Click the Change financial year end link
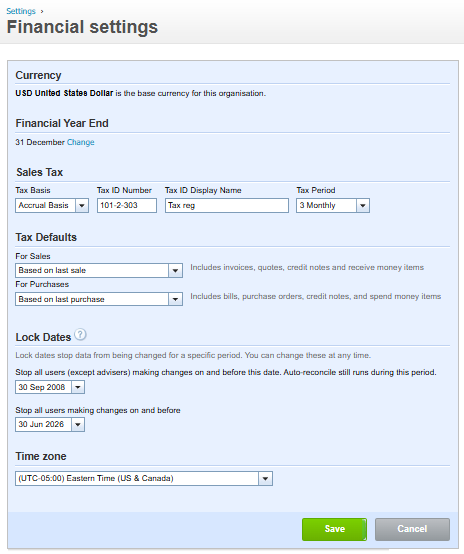464x554 pixels. 81,142
